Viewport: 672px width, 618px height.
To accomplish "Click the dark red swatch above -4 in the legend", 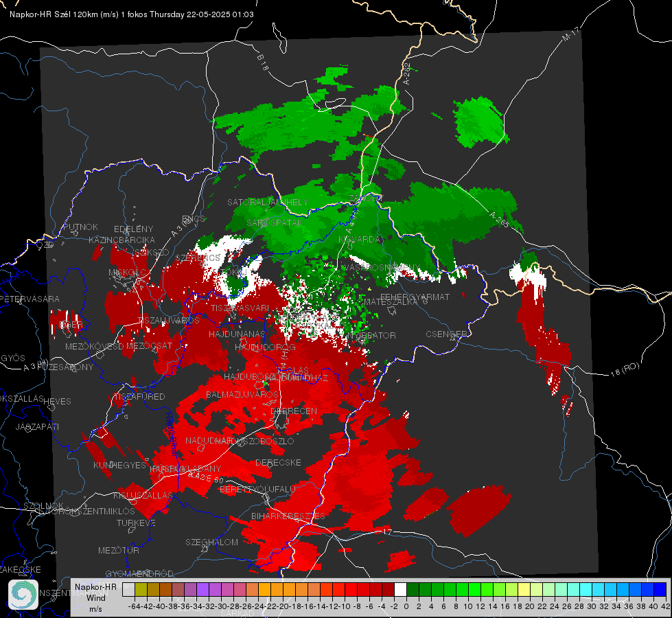I will [388, 589].
